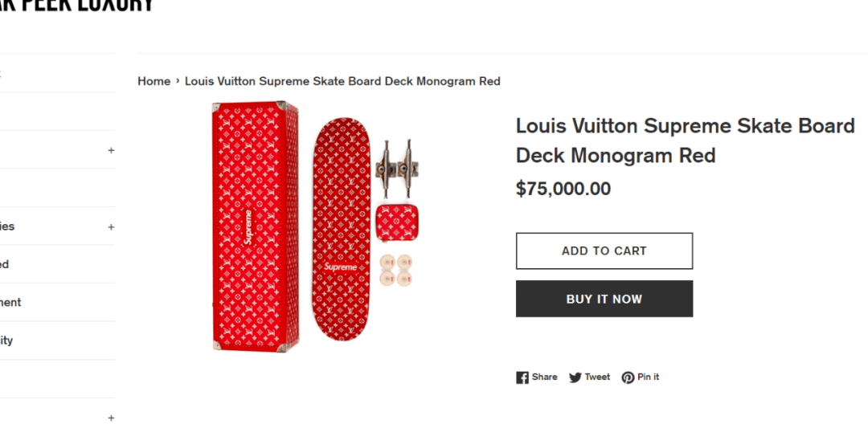The height and width of the screenshot is (428, 868).
Task: Click the Facebook Share icon
Action: tap(522, 377)
